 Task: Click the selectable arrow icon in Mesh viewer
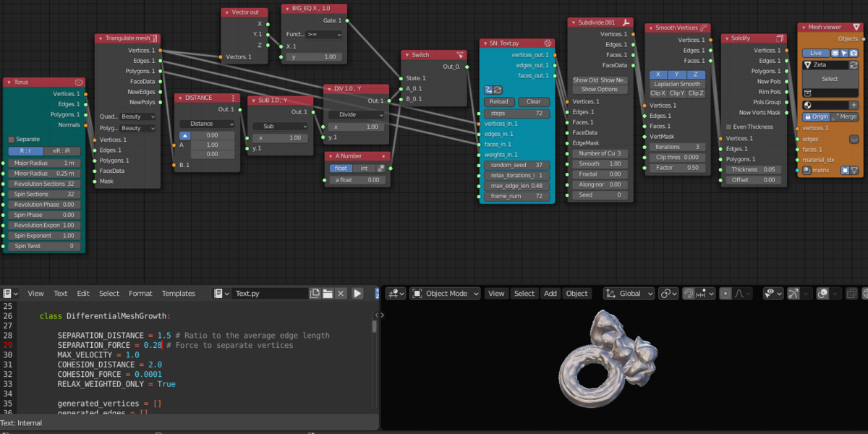tap(844, 53)
